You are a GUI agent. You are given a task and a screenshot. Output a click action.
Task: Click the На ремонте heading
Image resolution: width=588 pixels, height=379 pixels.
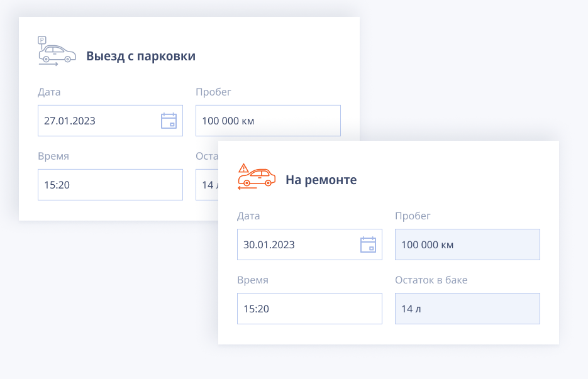point(321,180)
